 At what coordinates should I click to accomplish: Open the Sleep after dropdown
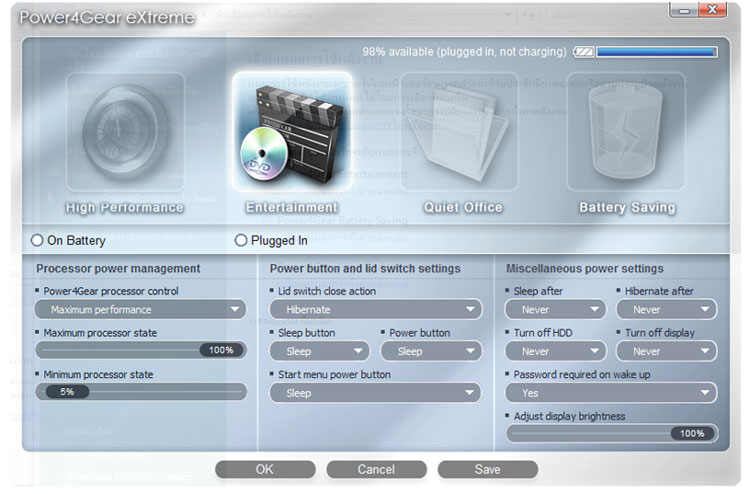(555, 309)
